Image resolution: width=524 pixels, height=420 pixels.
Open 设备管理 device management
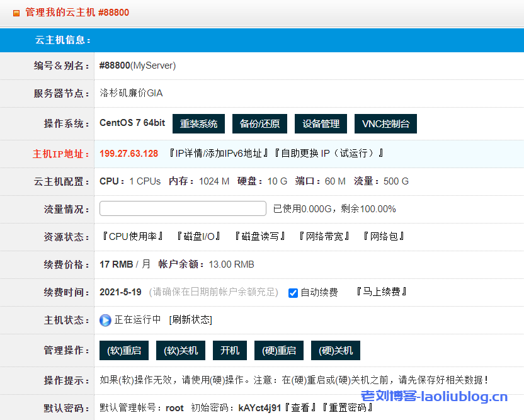click(x=321, y=123)
